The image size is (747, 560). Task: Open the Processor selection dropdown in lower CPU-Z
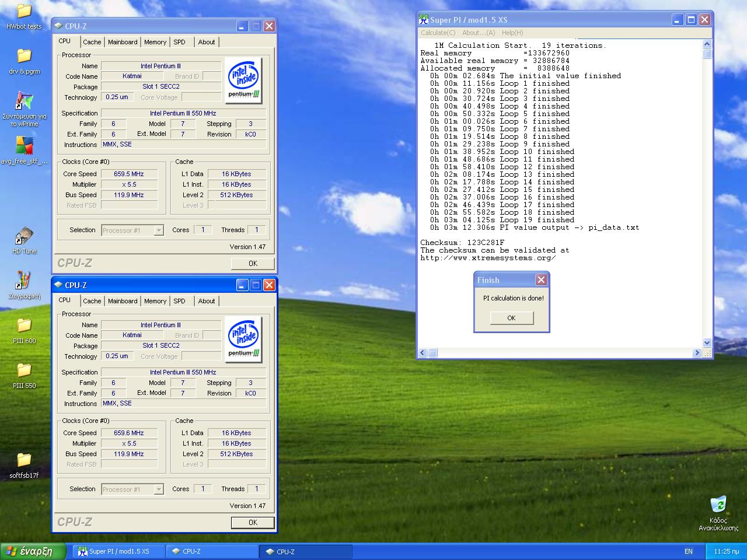pyautogui.click(x=159, y=489)
